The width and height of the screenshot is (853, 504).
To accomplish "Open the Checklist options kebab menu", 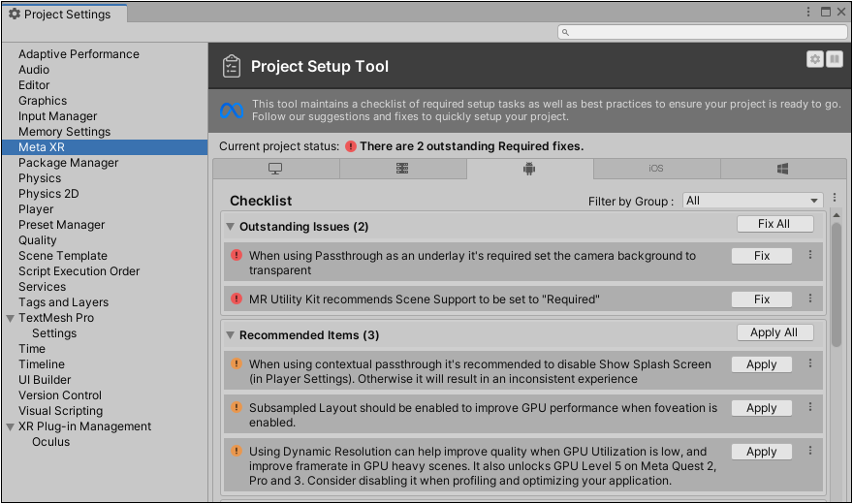I will tap(835, 198).
